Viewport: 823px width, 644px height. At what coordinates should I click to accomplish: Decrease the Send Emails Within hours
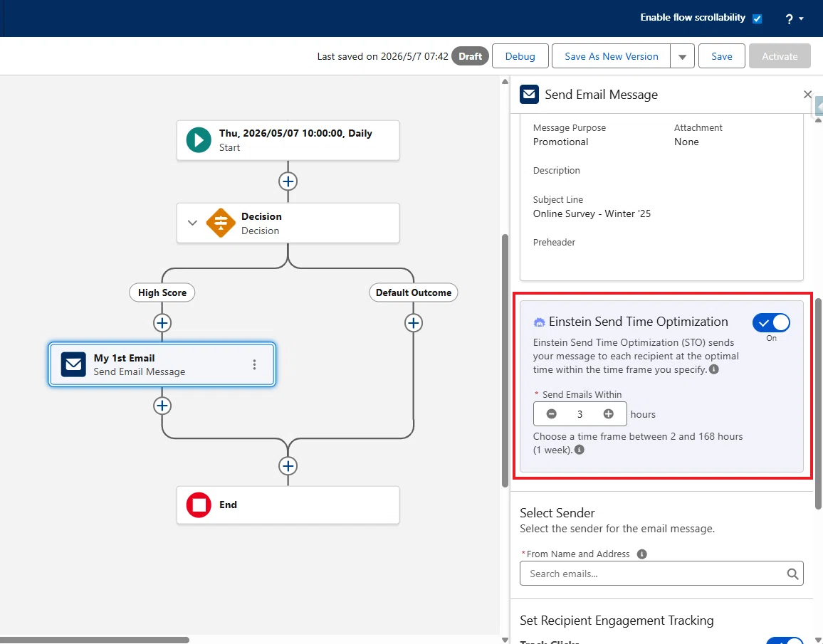tap(551, 413)
